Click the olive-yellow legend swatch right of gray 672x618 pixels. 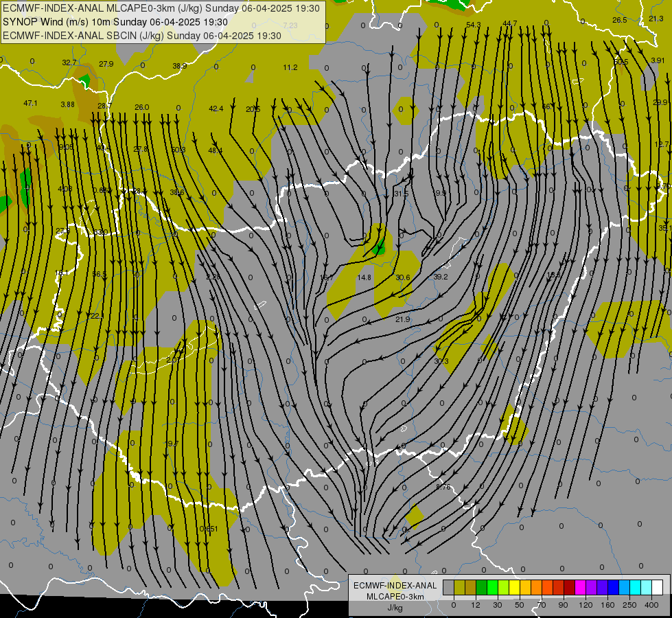click(x=460, y=587)
